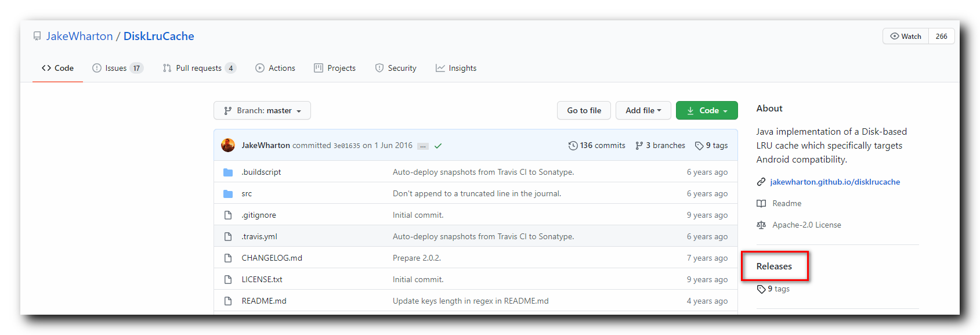The width and height of the screenshot is (980, 335).
Task: Click the branches fork icon
Action: click(639, 146)
